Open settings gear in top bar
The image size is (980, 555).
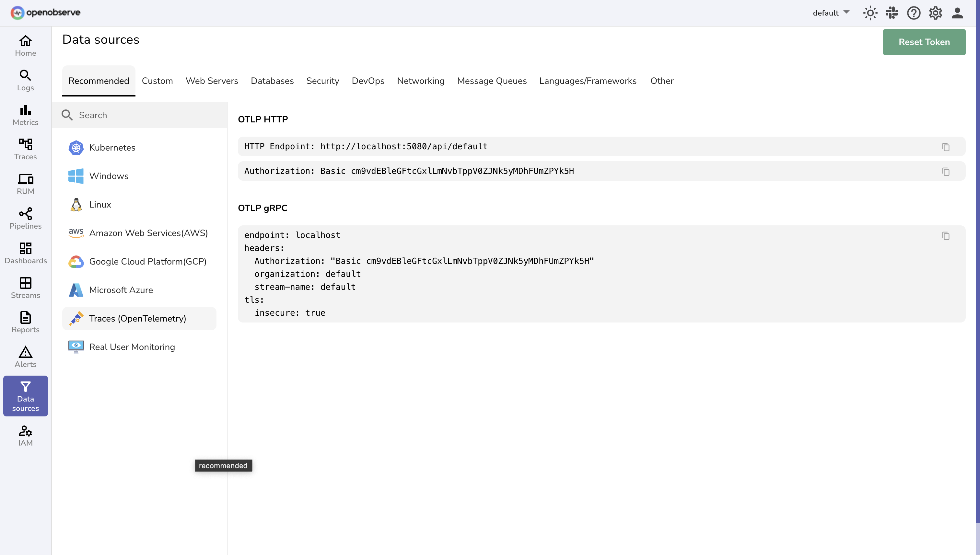tap(935, 13)
